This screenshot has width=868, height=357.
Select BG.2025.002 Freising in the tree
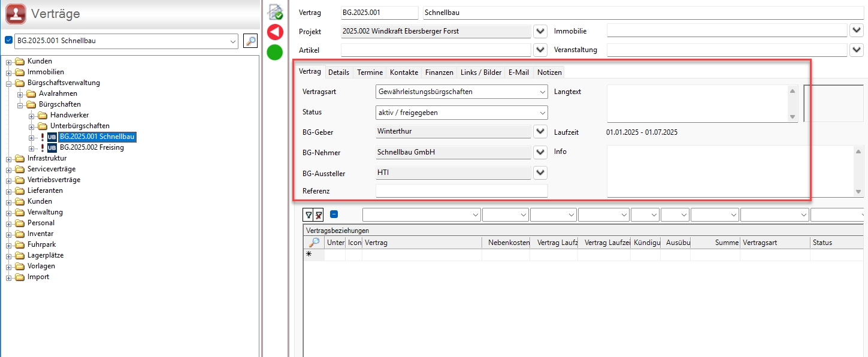point(92,148)
